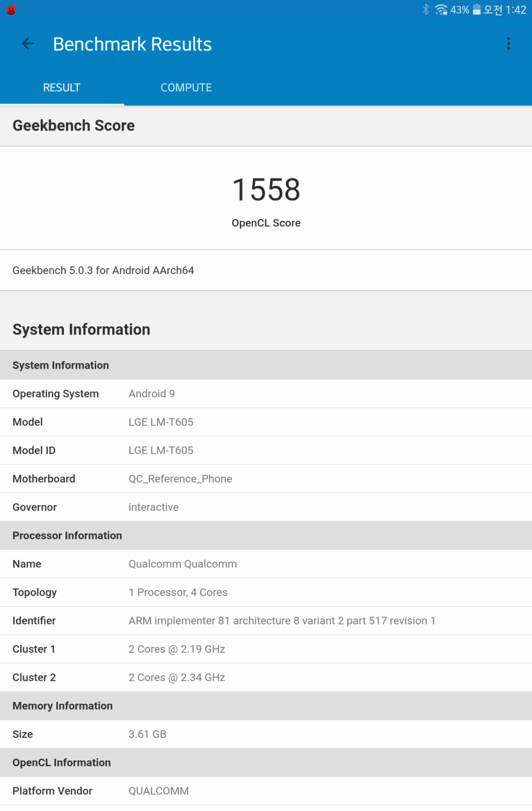Tap the OpenCL Information section header
Image resolution: width=532 pixels, height=811 pixels.
coord(266,763)
